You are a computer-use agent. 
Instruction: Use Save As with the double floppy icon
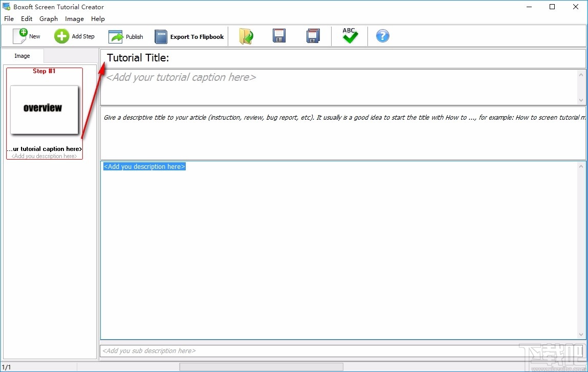pos(313,36)
